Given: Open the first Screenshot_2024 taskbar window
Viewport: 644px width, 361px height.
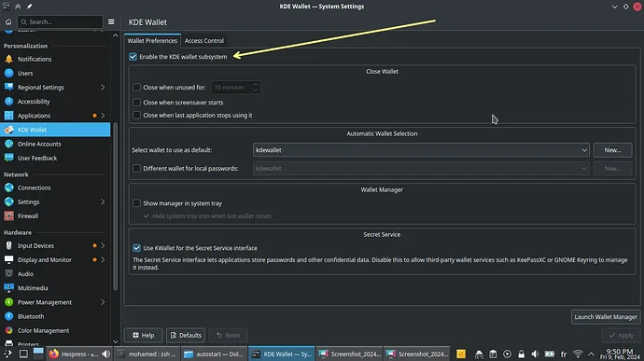Looking at the screenshot, I should tap(349, 354).
